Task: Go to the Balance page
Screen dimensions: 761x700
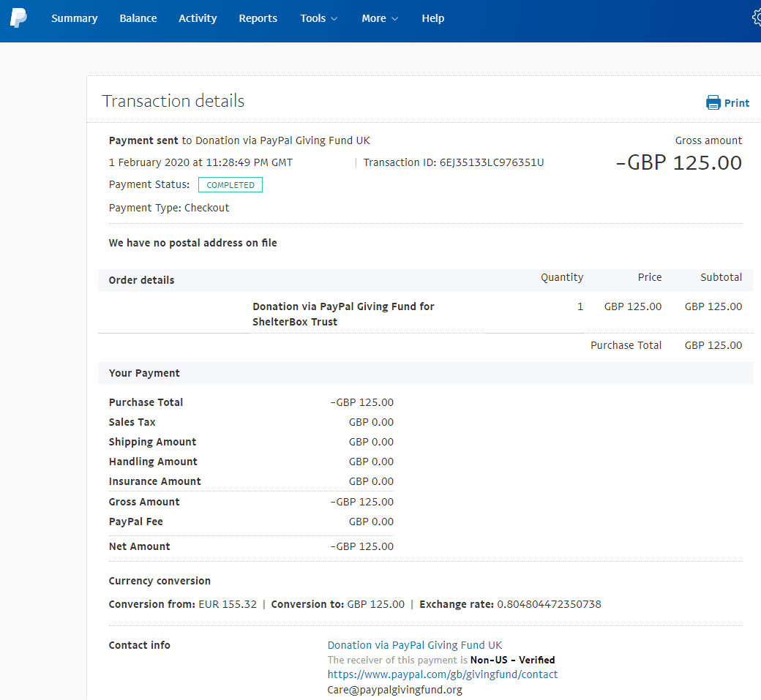Action: [x=138, y=18]
